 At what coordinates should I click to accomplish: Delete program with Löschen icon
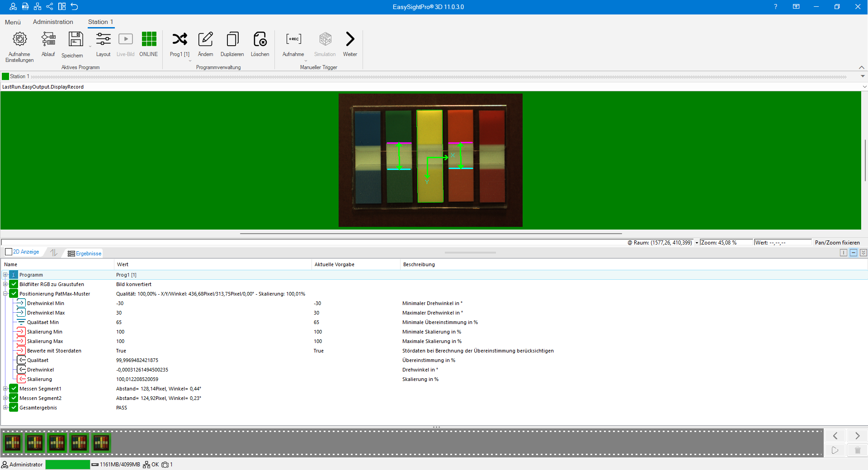[260, 40]
